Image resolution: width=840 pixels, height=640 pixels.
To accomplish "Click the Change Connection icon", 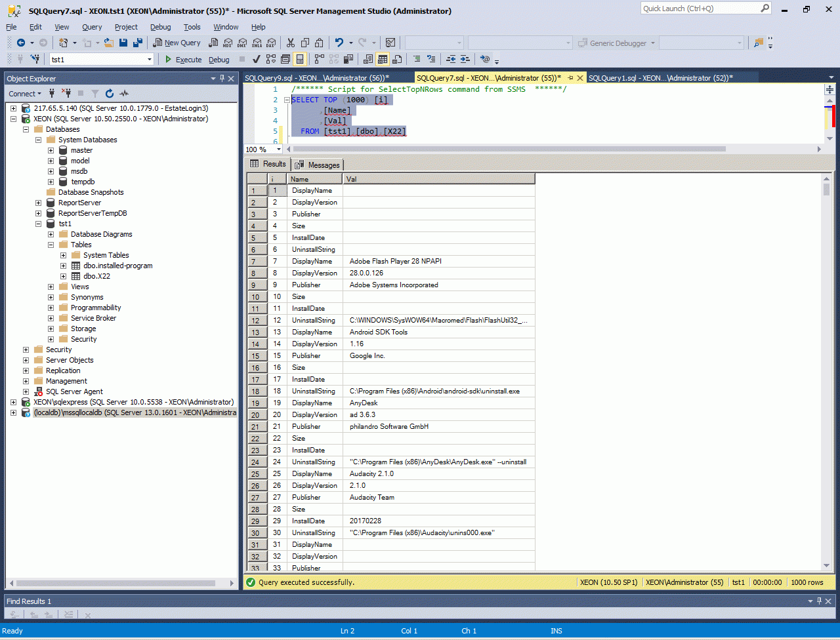I will click(35, 59).
